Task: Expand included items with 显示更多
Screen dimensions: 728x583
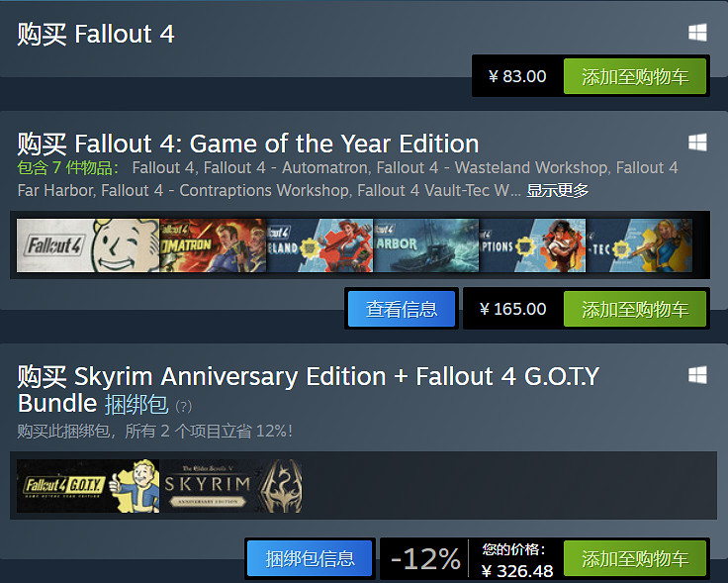Action: tap(557, 190)
